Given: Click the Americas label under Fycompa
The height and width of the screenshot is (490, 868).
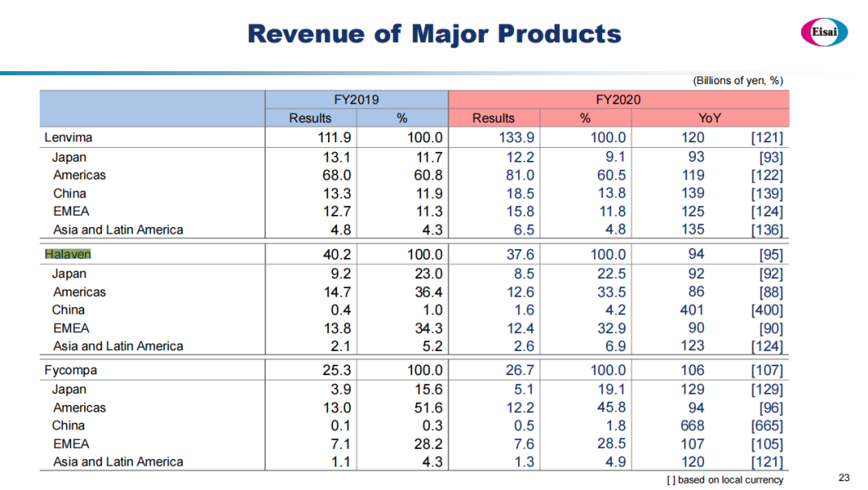Looking at the screenshot, I should point(79,408).
